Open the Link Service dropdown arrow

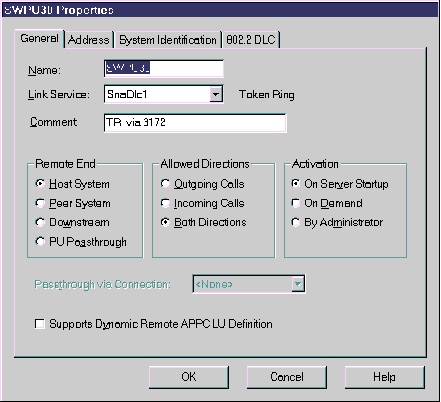216,94
